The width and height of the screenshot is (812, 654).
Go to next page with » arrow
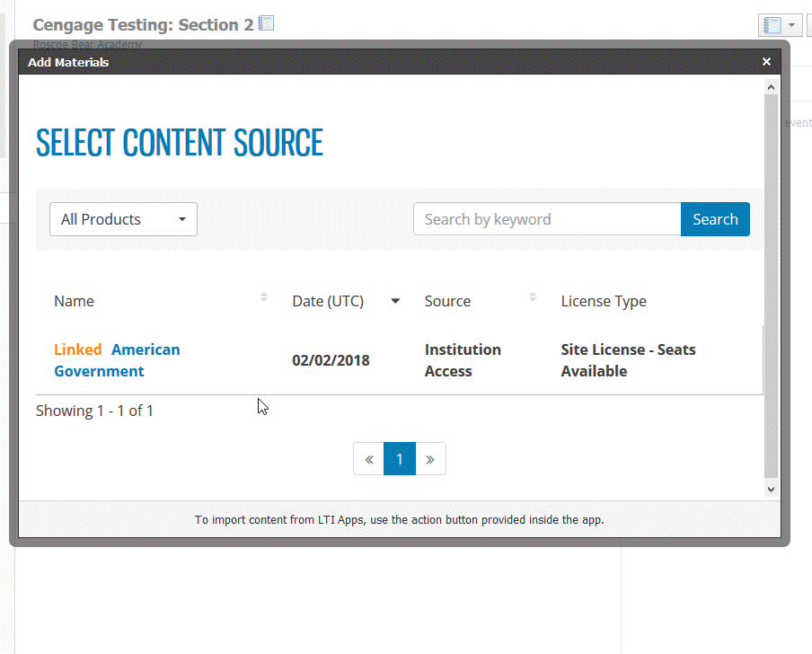(430, 459)
